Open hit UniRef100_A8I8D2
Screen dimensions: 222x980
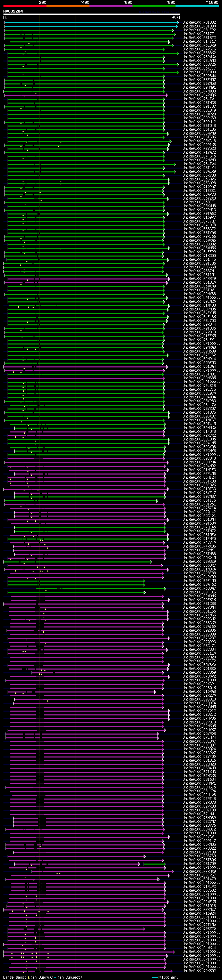click(199, 23)
